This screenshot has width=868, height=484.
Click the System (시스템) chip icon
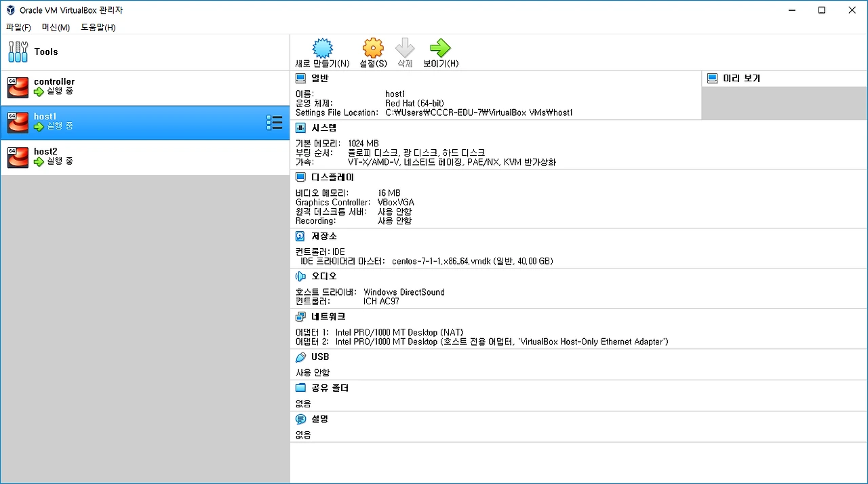point(301,127)
